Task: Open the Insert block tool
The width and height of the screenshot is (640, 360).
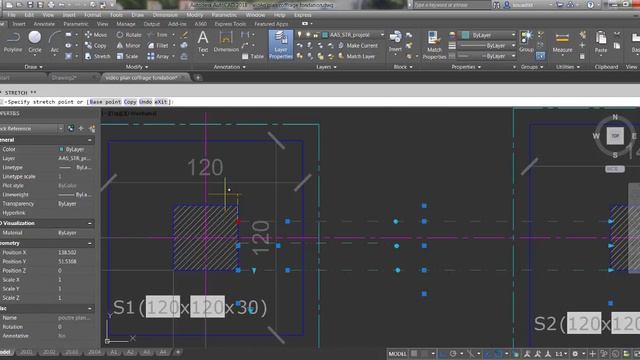Action: tap(395, 42)
